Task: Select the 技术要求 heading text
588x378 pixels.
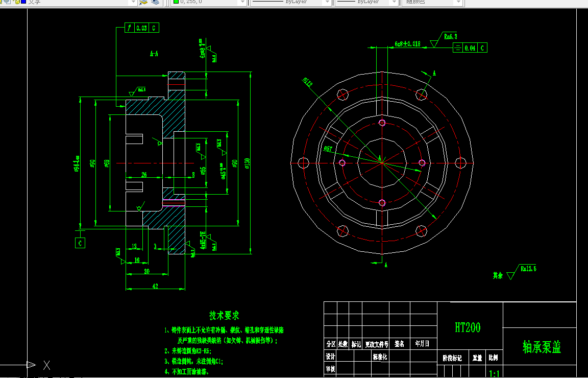Action: [224, 315]
